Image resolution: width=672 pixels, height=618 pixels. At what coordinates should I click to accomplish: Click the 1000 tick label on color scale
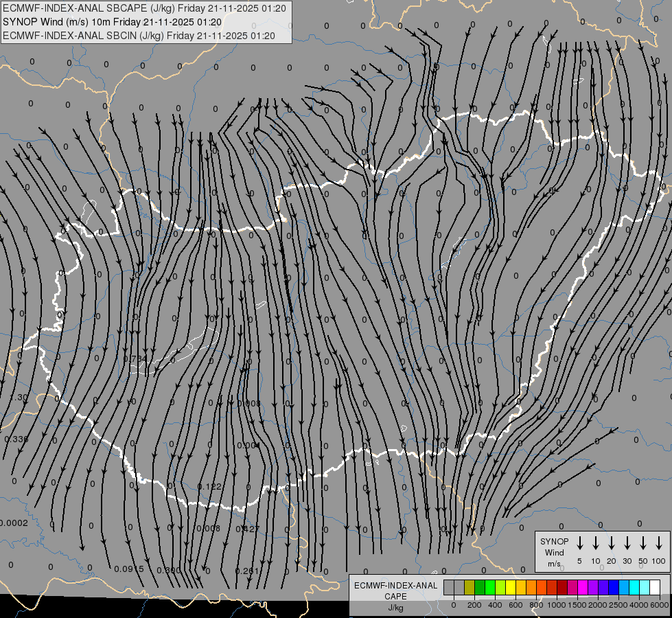(x=557, y=605)
